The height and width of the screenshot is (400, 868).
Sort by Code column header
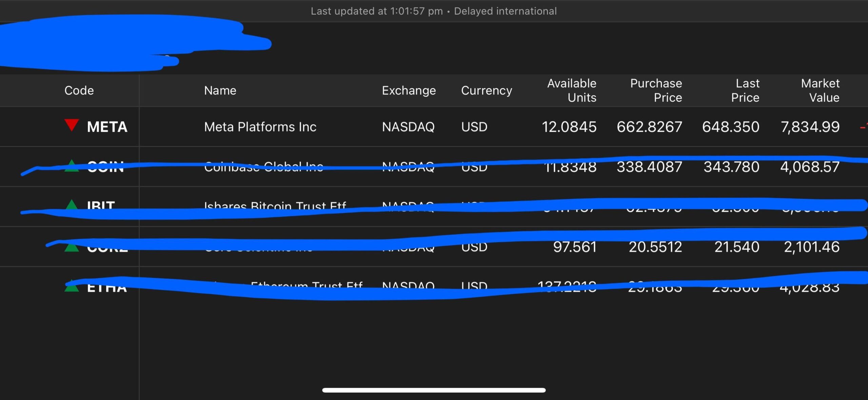coord(79,90)
